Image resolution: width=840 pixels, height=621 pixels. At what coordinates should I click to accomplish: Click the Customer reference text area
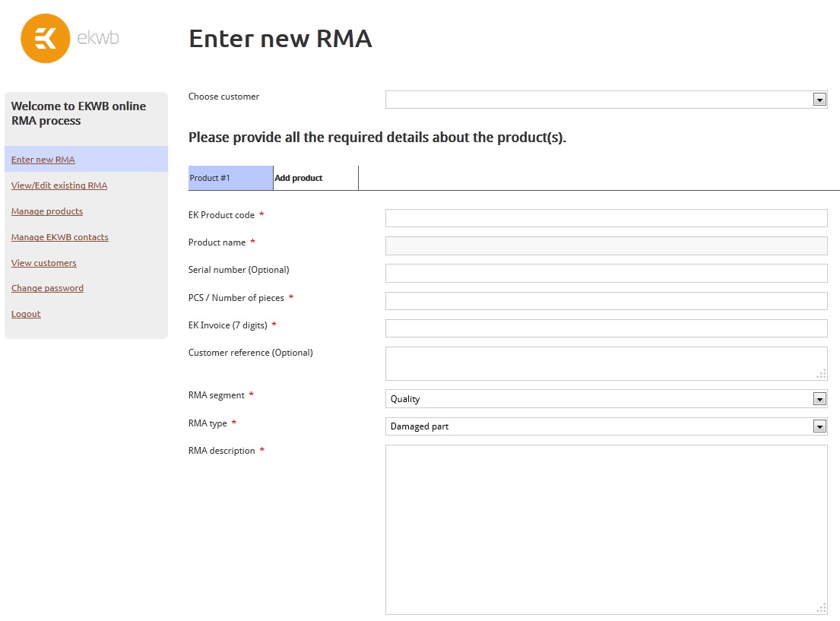pos(606,364)
